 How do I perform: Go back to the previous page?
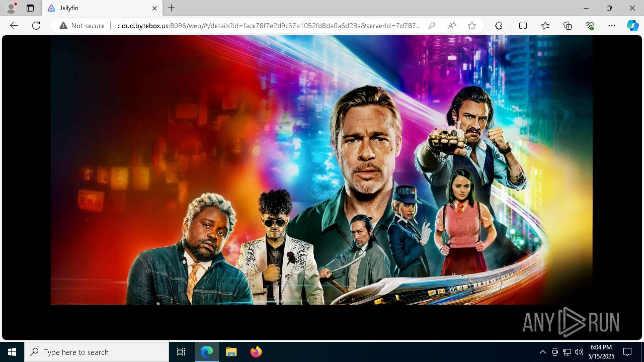pos(14,26)
